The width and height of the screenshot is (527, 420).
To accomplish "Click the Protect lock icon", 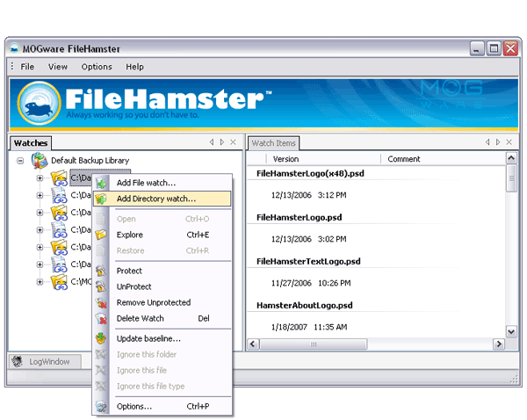I will tap(101, 271).
